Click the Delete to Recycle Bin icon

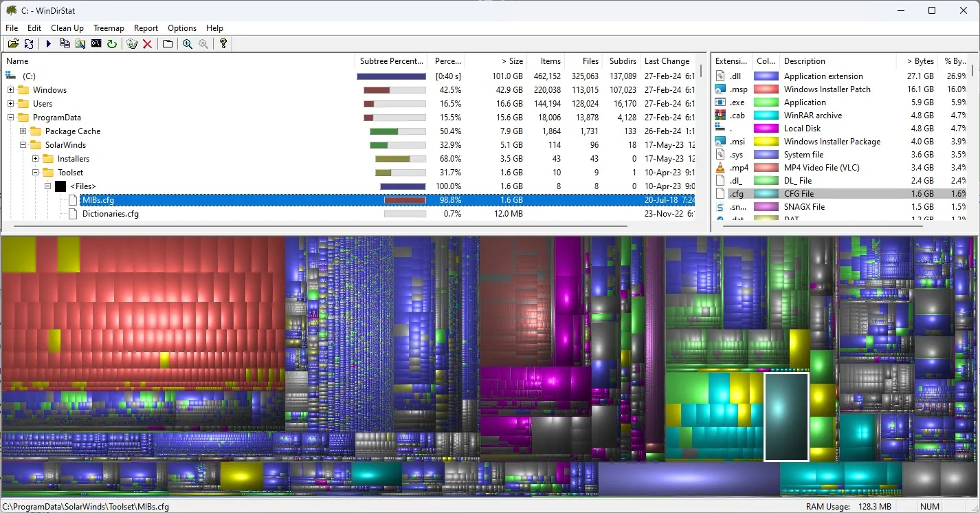click(x=132, y=44)
